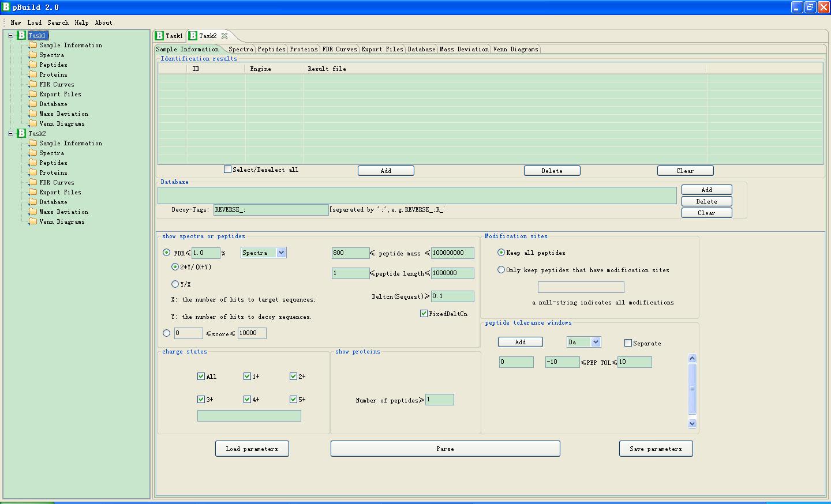Click Add under Identification results
This screenshot has width=831, height=504.
[x=385, y=171]
